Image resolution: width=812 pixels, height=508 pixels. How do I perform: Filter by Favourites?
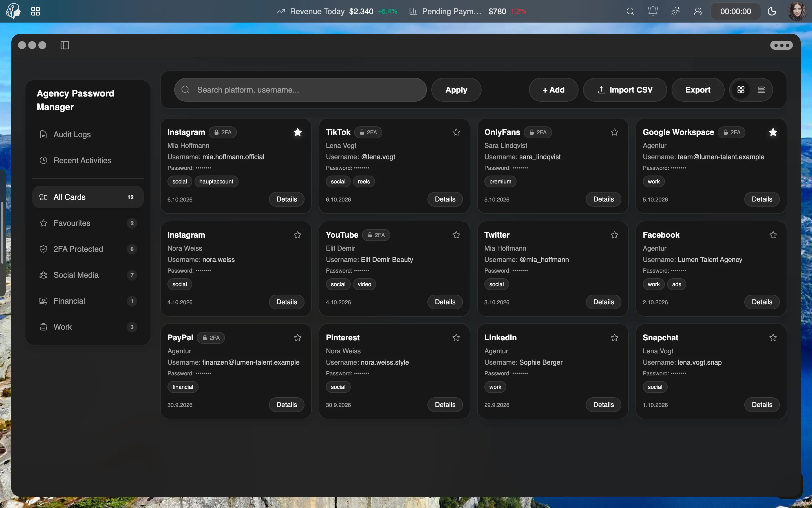88,223
